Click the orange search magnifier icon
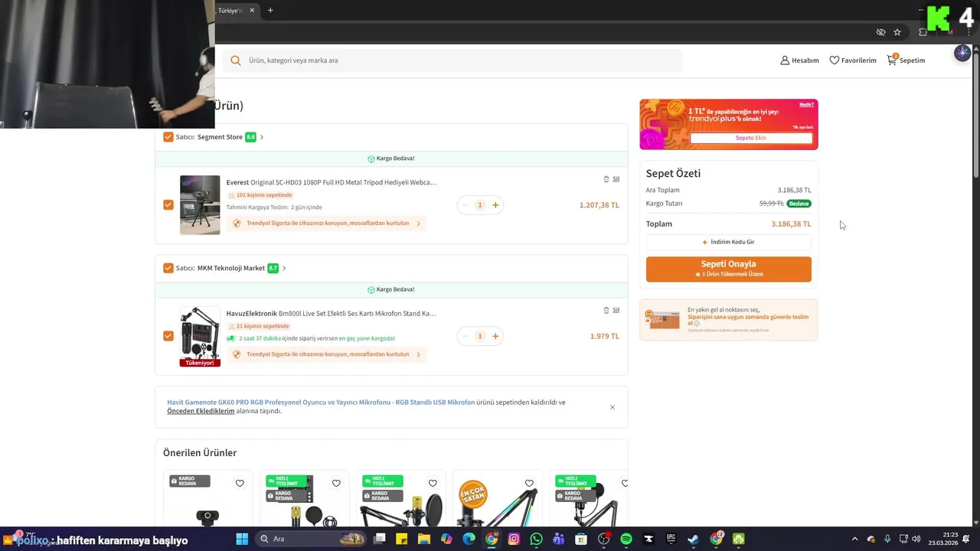Viewport: 980px width, 551px height. pyautogui.click(x=236, y=60)
